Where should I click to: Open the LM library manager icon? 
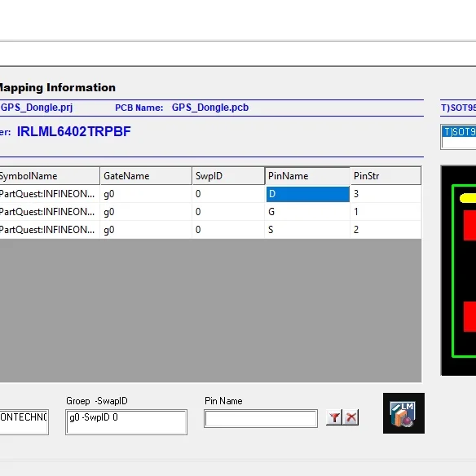coord(403,413)
